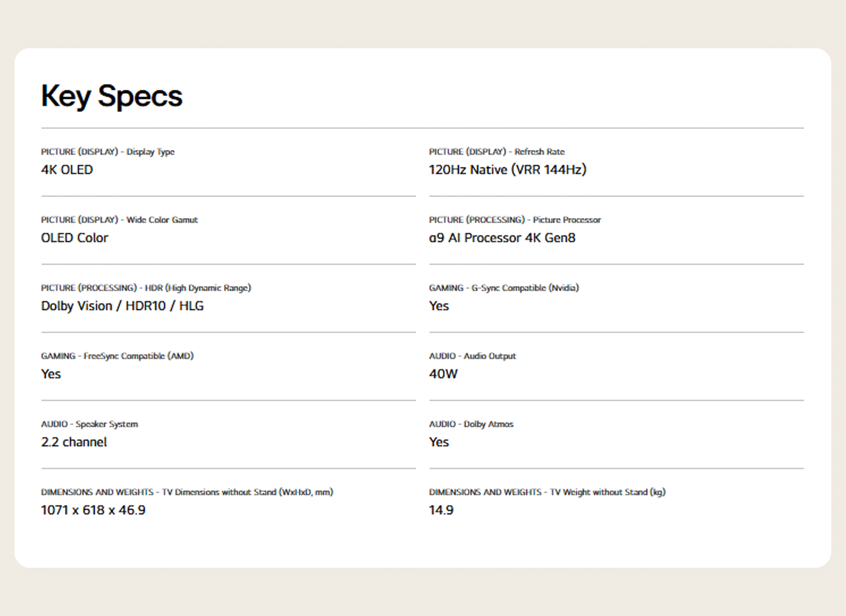Image resolution: width=846 pixels, height=616 pixels.
Task: Click the 14.9 weight value
Action: tap(441, 510)
